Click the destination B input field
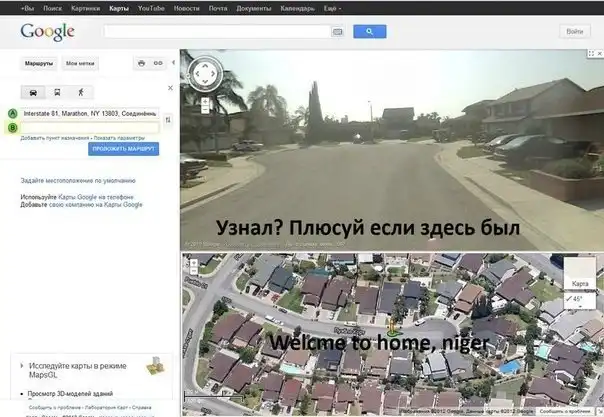 tap(88, 127)
